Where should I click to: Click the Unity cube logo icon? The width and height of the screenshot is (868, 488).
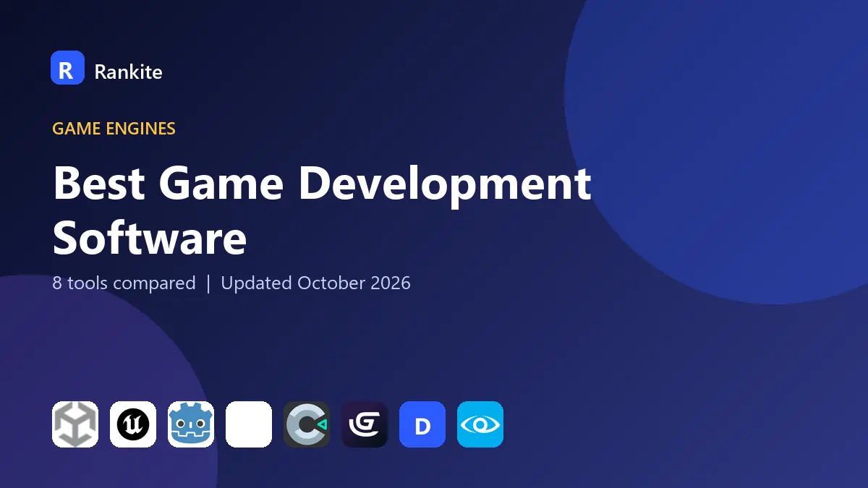pyautogui.click(x=75, y=424)
